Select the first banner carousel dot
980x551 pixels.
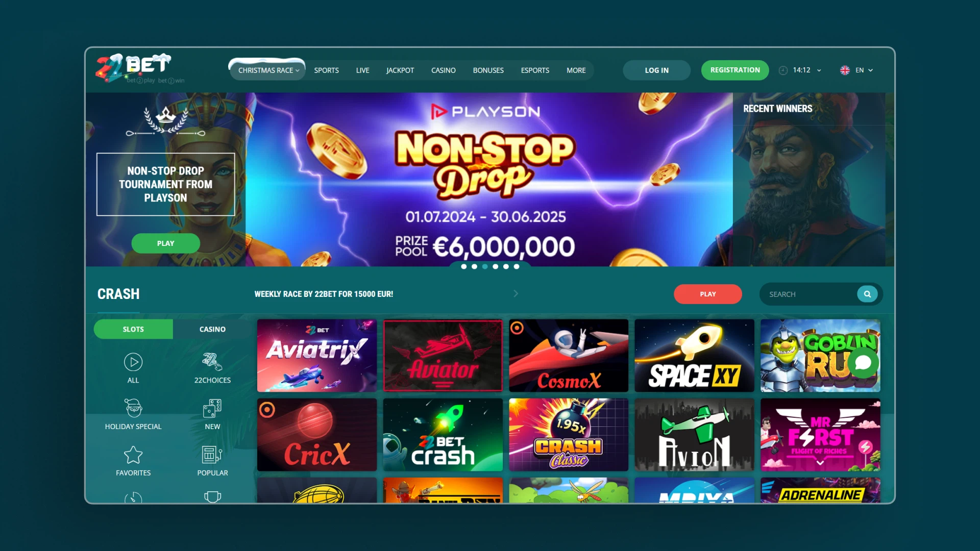pos(463,266)
